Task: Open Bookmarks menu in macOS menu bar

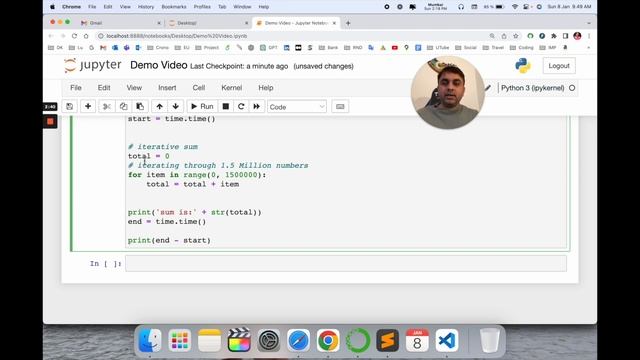Action: pos(174,7)
